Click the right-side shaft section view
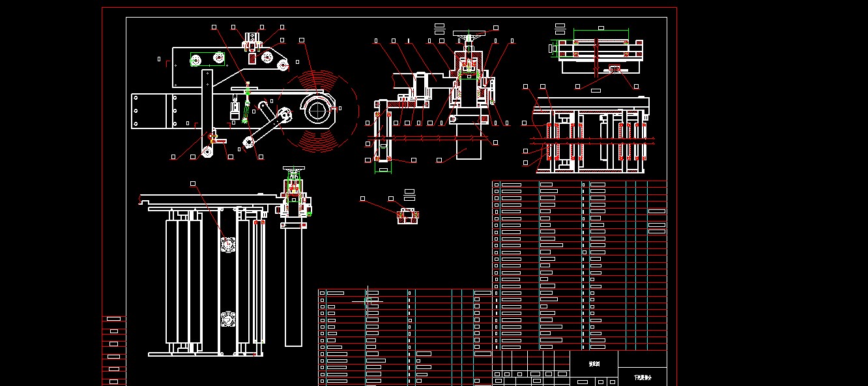868x386 pixels. coord(592,135)
